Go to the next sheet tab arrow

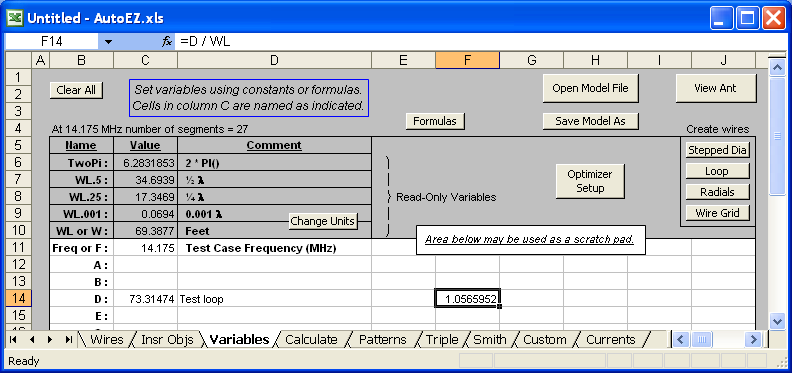coord(50,340)
